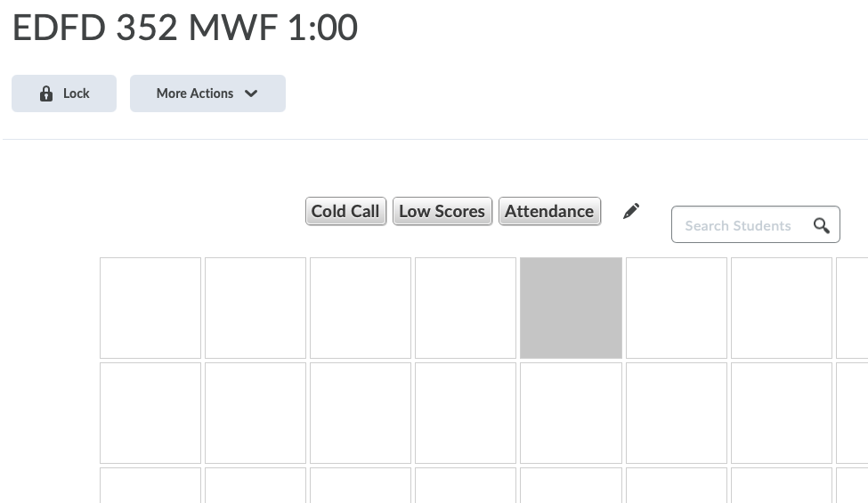Pick the fourth seat in top row

click(x=466, y=308)
